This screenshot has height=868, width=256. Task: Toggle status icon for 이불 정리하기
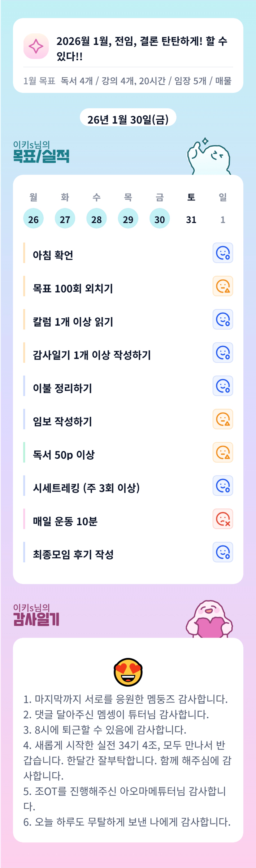(223, 386)
